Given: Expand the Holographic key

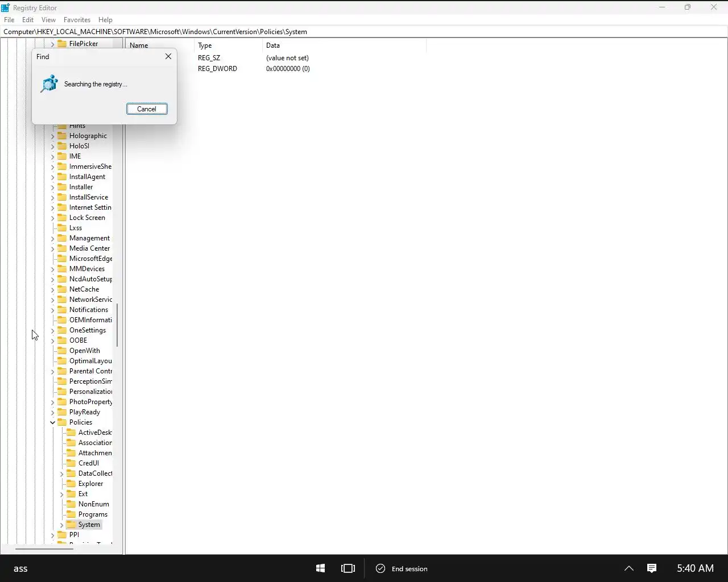Looking at the screenshot, I should (53, 136).
